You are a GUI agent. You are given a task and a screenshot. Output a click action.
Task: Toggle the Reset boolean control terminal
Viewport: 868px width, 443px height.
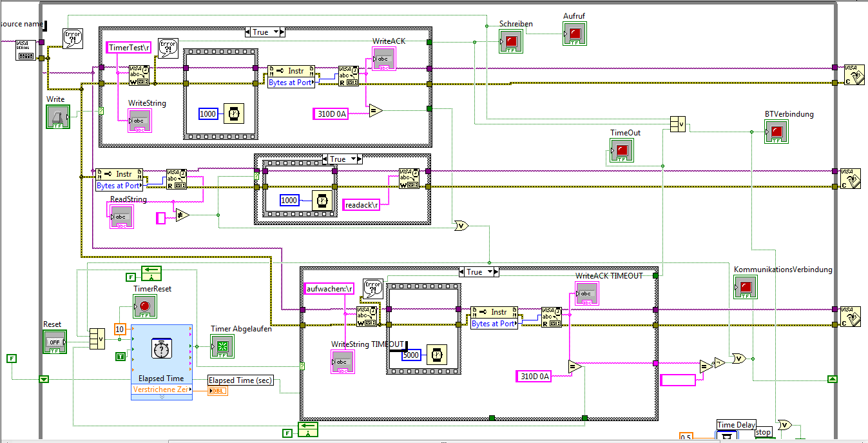pos(55,341)
